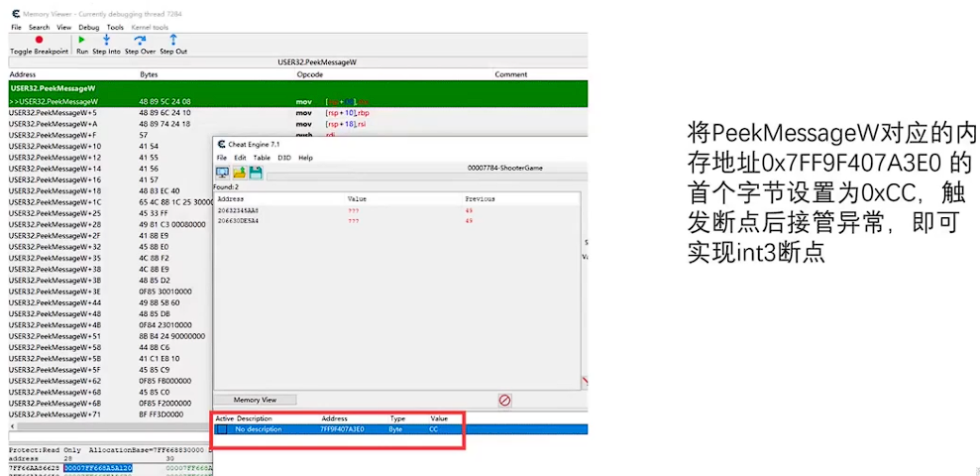This screenshot has height=476, width=980.
Task: Click the Address column header in found list
Action: pos(230,199)
